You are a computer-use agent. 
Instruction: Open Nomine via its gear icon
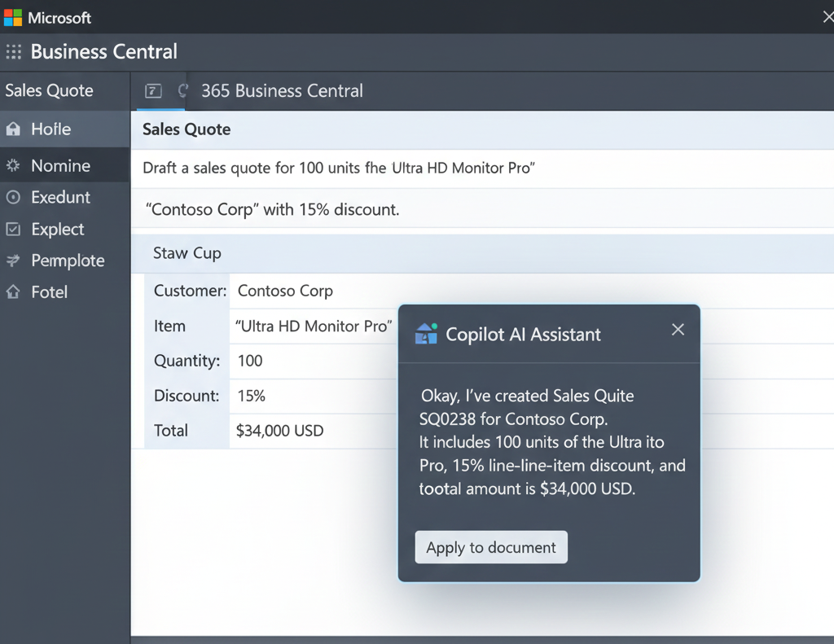click(x=11, y=165)
